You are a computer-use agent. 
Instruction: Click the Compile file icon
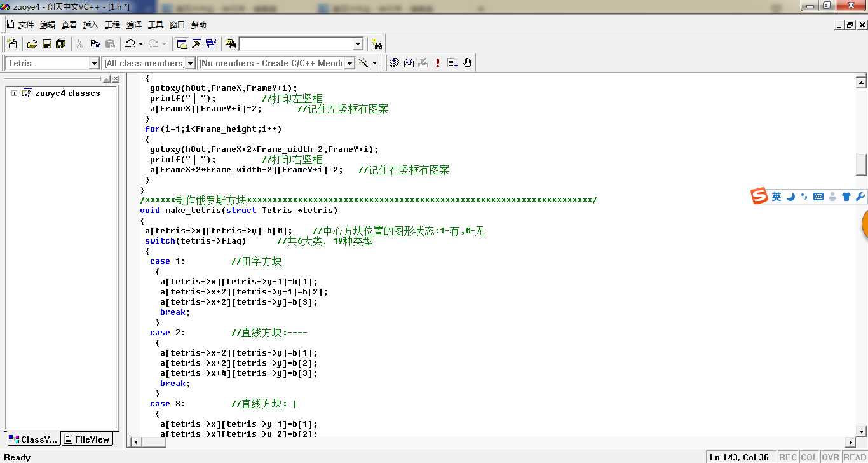(x=394, y=63)
